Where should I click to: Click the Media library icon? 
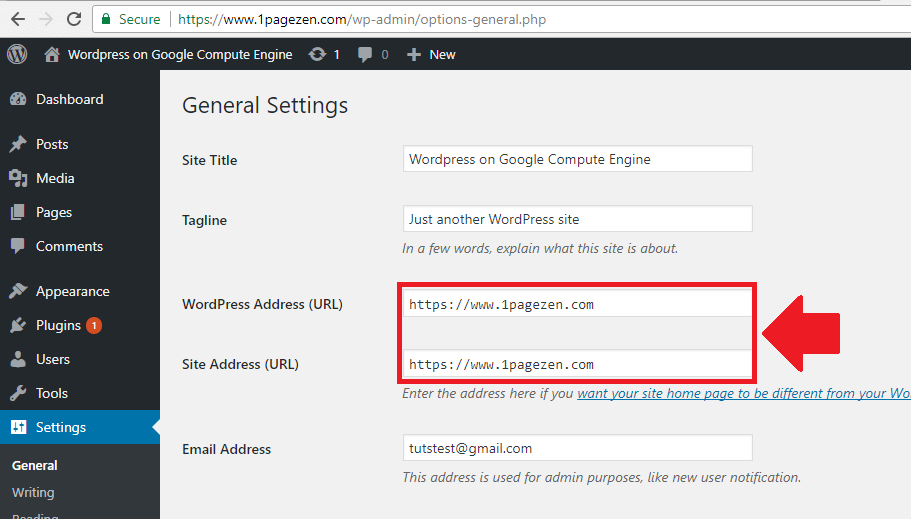coord(18,178)
